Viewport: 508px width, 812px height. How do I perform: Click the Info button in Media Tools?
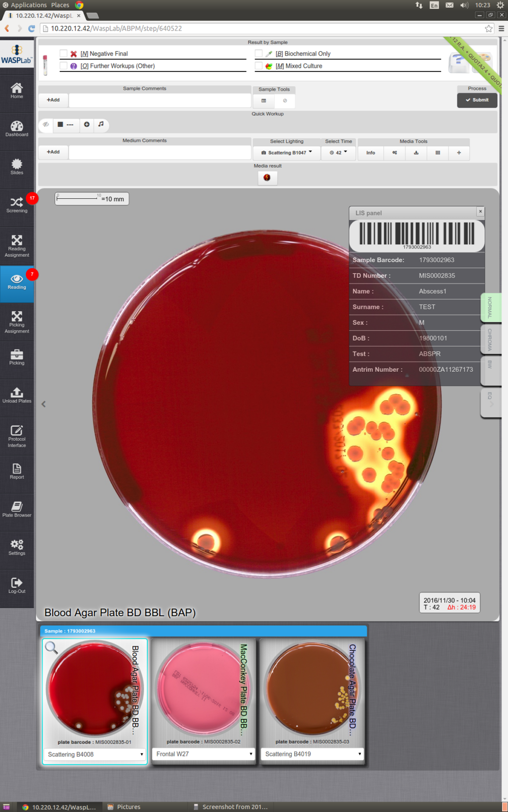coord(371,153)
